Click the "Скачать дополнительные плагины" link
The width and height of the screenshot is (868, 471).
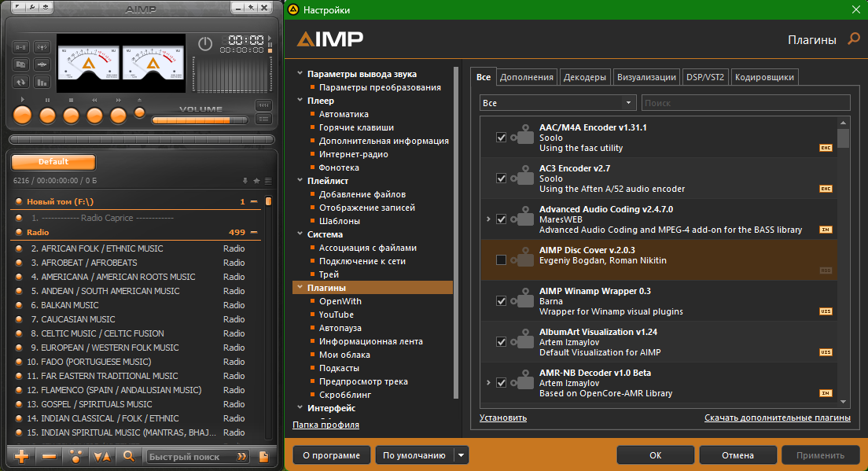(x=778, y=418)
